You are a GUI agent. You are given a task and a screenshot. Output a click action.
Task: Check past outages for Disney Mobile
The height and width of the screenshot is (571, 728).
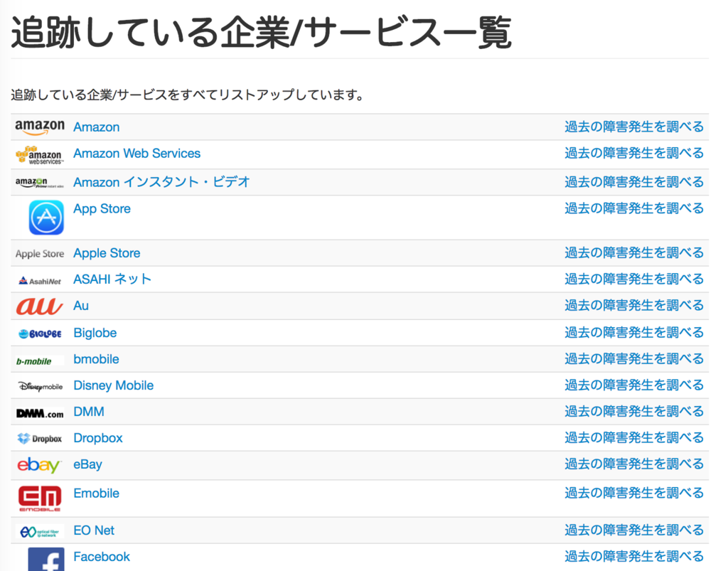[634, 385]
